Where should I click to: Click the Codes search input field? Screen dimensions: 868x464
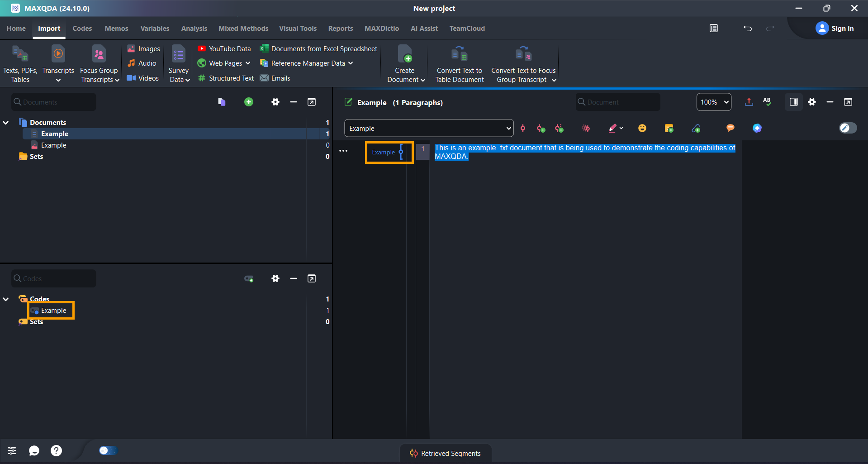[x=54, y=279]
